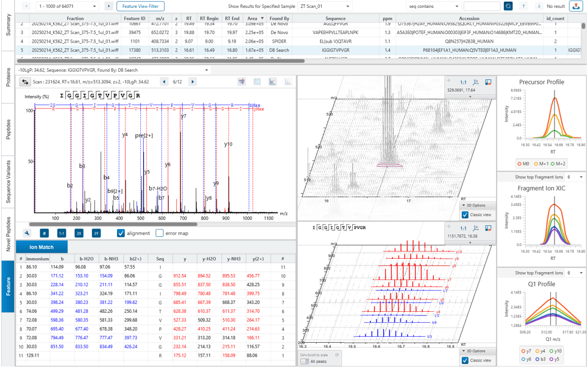The image size is (588, 369).
Task: Reset spectrum zoom with 1:1 button
Action: coord(62,233)
